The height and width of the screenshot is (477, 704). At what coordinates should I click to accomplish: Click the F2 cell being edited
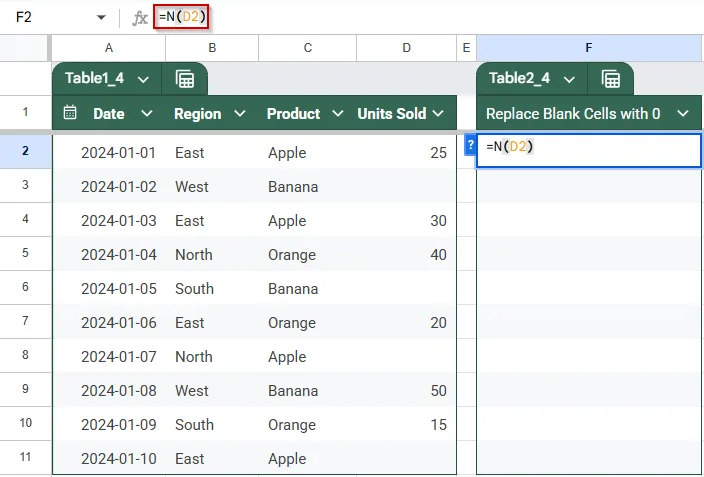tap(589, 150)
